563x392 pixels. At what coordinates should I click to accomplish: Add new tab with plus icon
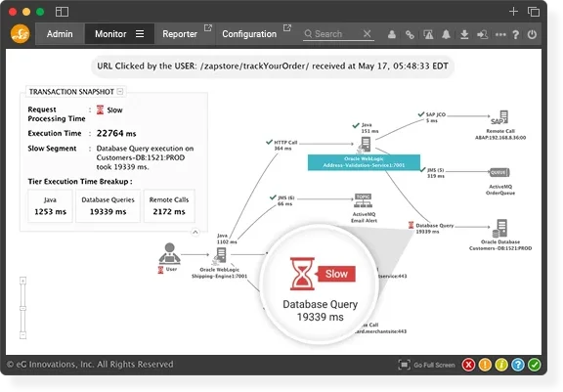(513, 12)
